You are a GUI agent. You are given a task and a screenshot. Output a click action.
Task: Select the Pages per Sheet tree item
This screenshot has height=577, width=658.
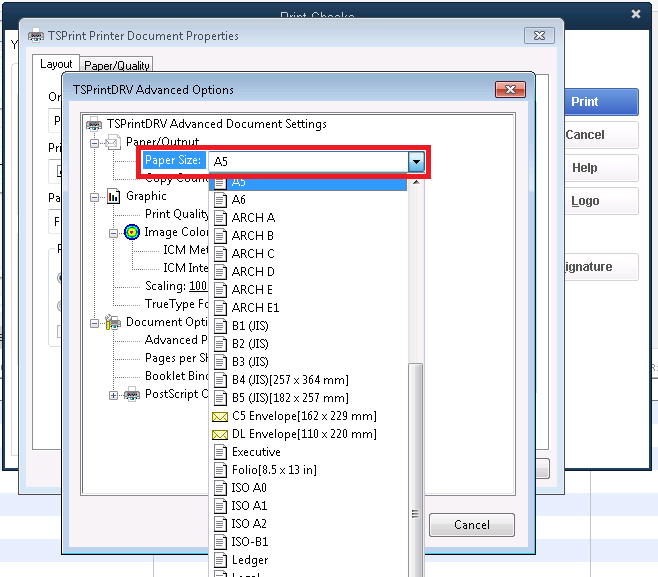176,358
